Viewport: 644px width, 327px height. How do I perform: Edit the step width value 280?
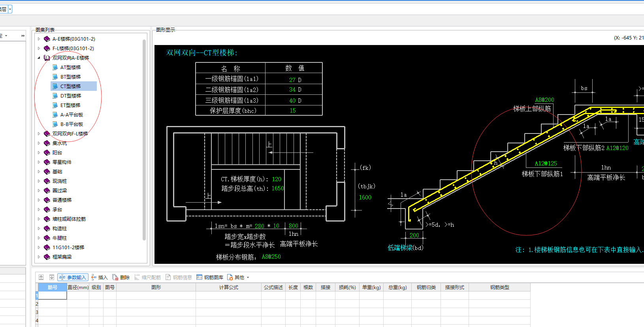point(260,226)
